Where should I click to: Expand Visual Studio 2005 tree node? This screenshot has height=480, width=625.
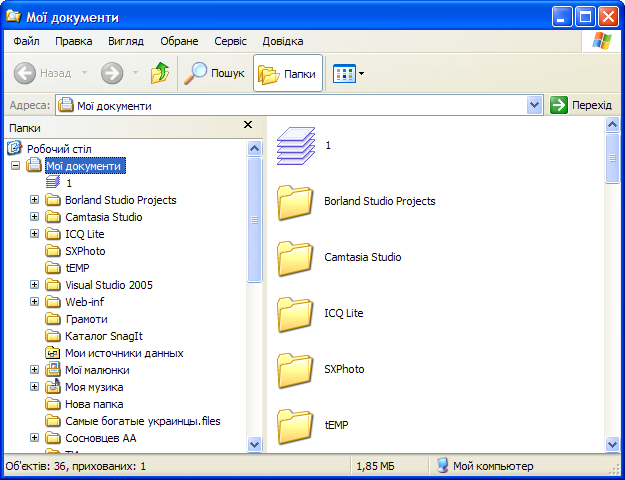[35, 285]
